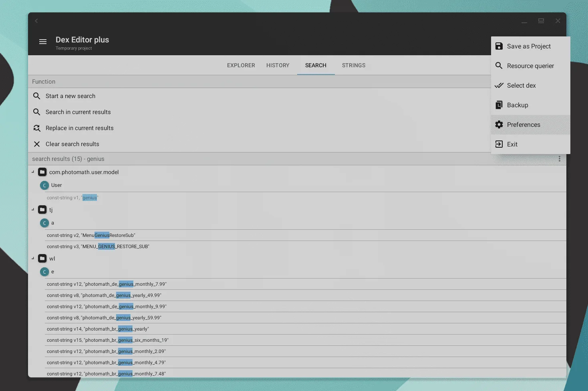Maximize the Dex Editor plus window
Image resolution: width=588 pixels, height=391 pixels.
pos(541,21)
